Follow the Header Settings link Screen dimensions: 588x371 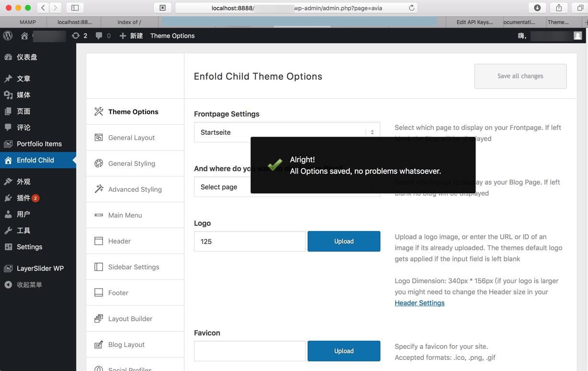click(x=419, y=303)
